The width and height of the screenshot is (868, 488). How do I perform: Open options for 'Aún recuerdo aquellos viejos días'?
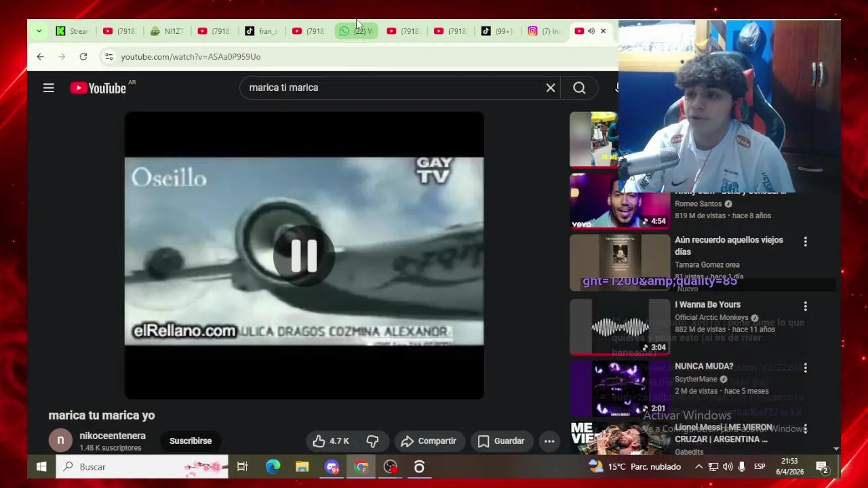pos(805,242)
